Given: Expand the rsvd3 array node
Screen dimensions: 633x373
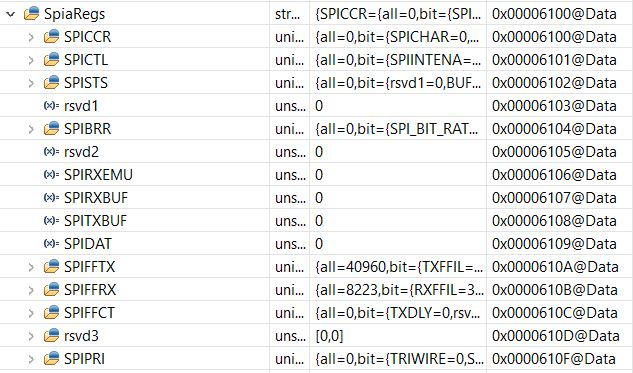Looking at the screenshot, I should (x=31, y=336).
